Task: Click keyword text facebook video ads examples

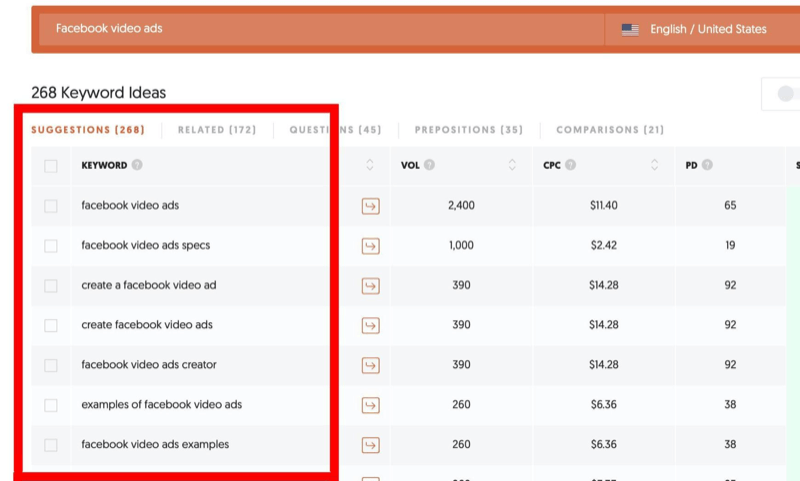Action: point(155,444)
